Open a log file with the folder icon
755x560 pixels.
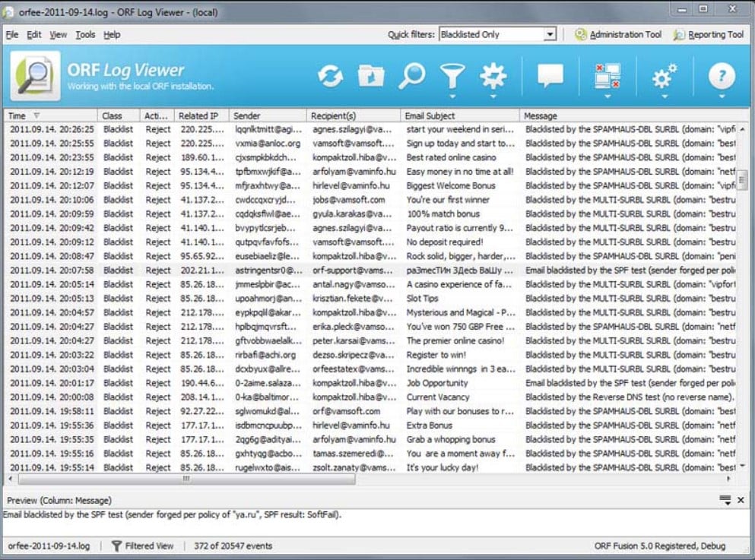[x=371, y=76]
